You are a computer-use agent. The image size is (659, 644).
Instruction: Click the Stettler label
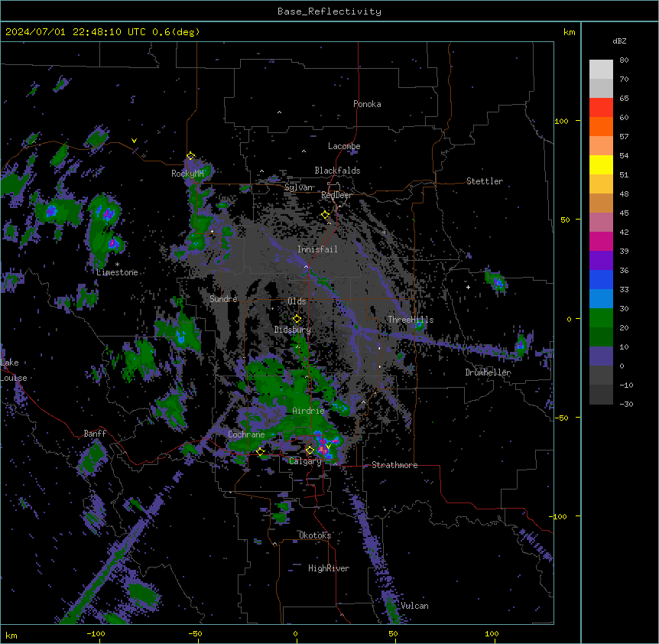click(x=485, y=181)
